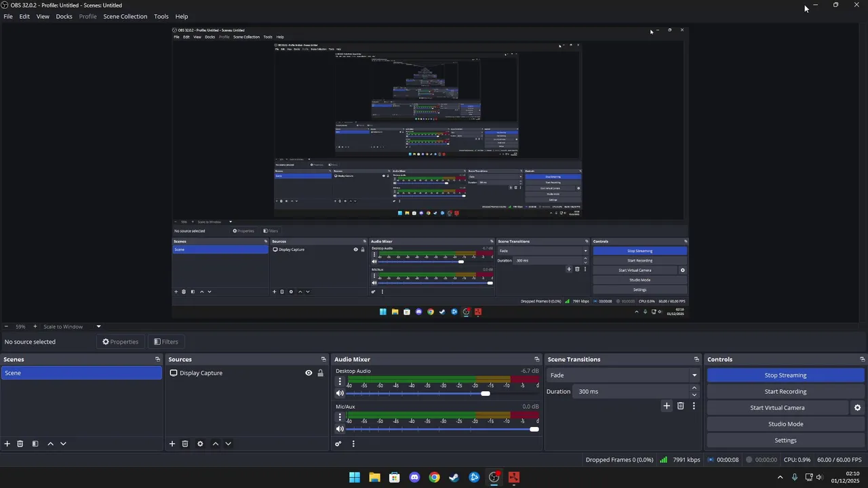Image resolution: width=868 pixels, height=488 pixels.
Task: Decrease transition duration stepper down
Action: [694, 395]
